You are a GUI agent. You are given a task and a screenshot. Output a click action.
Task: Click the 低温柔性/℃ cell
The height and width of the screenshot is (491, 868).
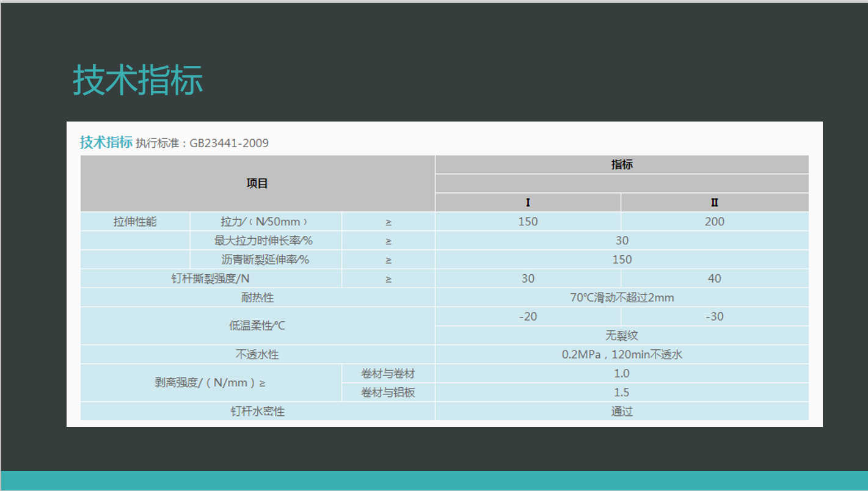coord(257,326)
